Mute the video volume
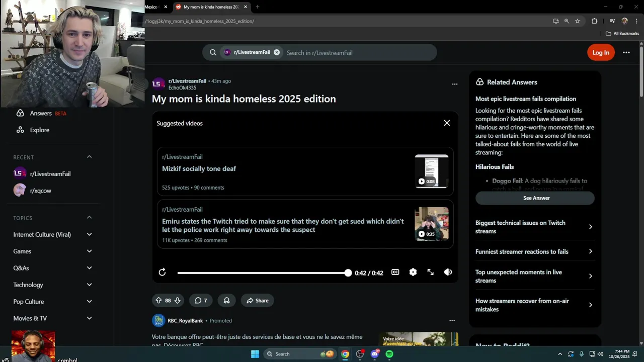Image resolution: width=644 pixels, height=362 pixels. pos(448,272)
